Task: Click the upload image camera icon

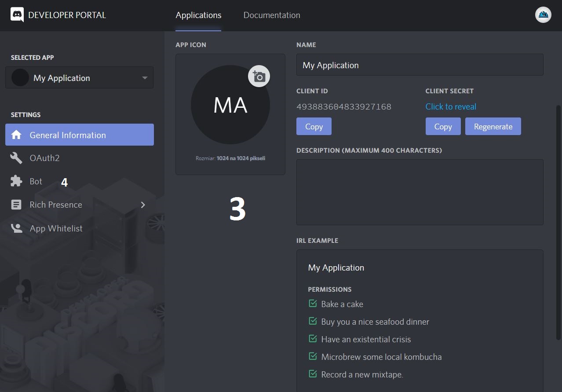Action: (x=259, y=77)
